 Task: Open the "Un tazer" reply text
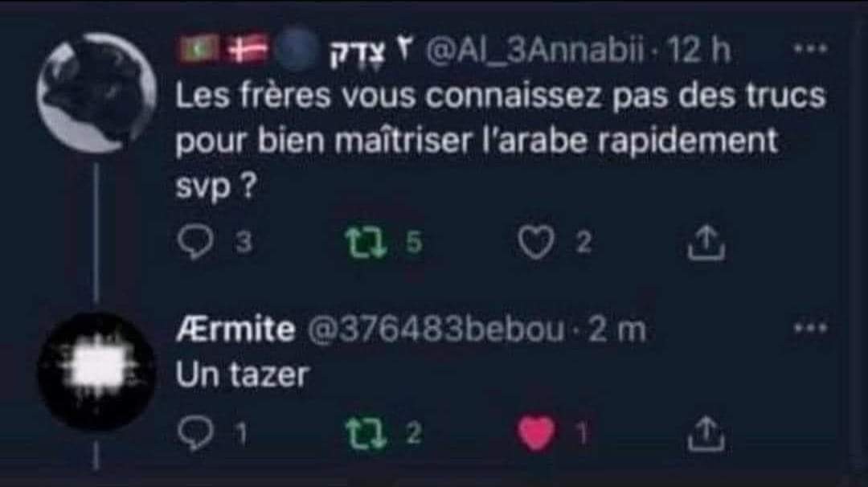(242, 374)
